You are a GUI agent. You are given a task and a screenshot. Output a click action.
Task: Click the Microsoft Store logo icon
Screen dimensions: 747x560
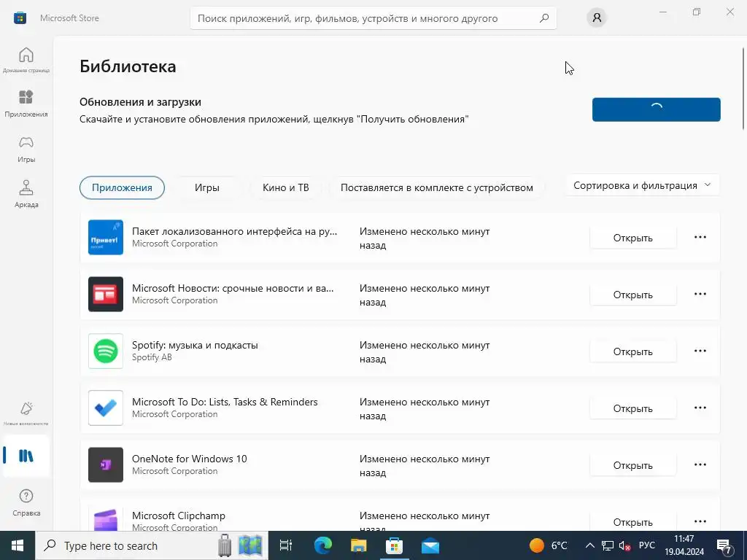[x=20, y=18]
